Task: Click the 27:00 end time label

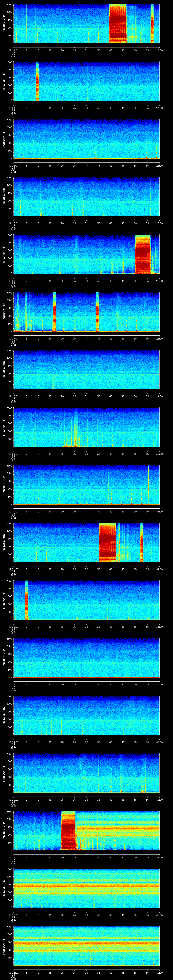Action: [159, 281]
